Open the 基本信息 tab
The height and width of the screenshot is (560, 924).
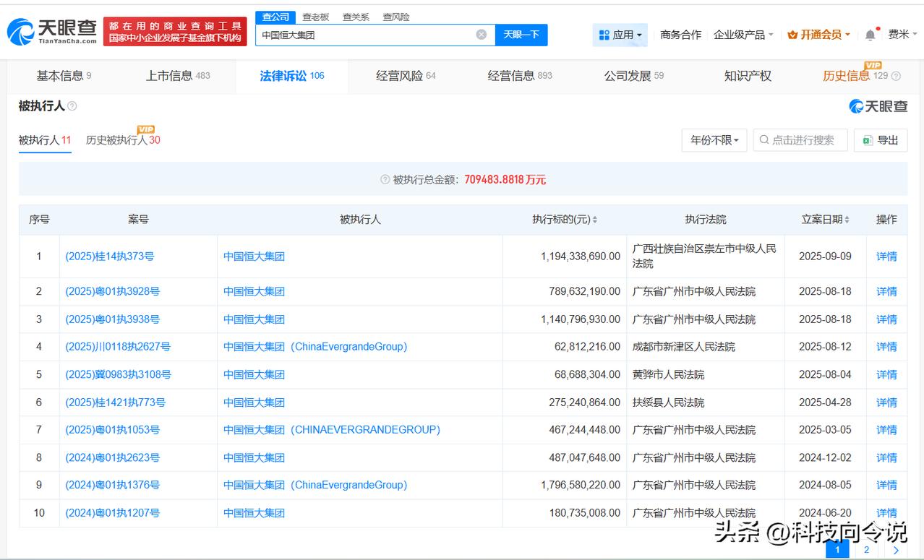pyautogui.click(x=64, y=76)
